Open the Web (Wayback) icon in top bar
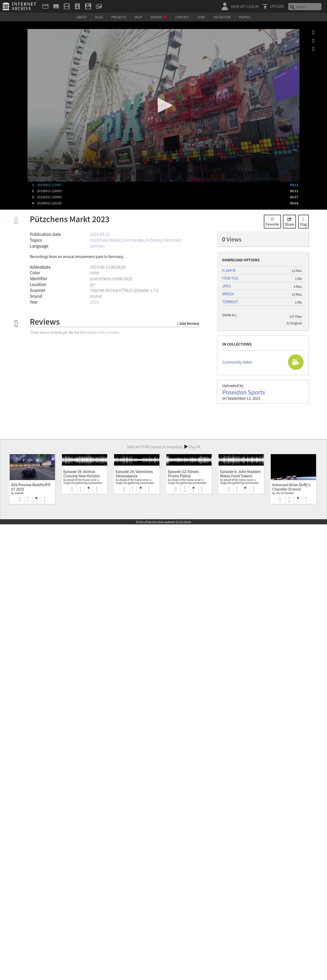This screenshot has width=327, height=980. (45, 6)
